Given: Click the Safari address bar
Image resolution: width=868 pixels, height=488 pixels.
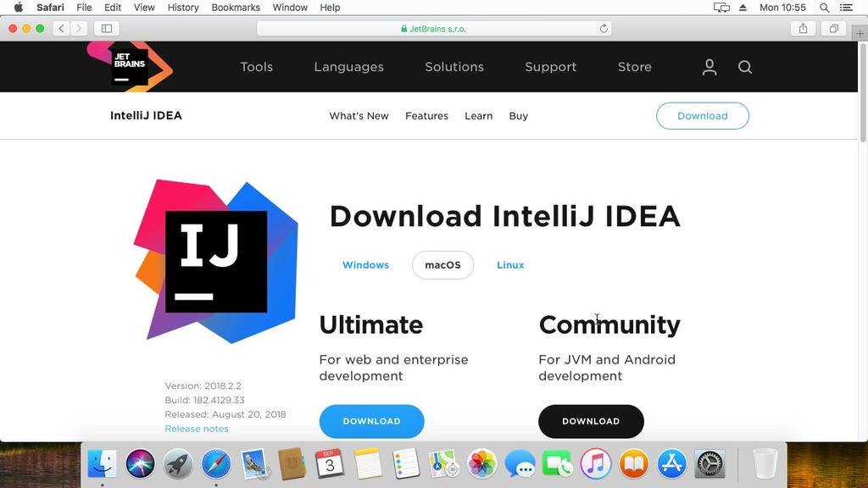Looking at the screenshot, I should coord(434,28).
